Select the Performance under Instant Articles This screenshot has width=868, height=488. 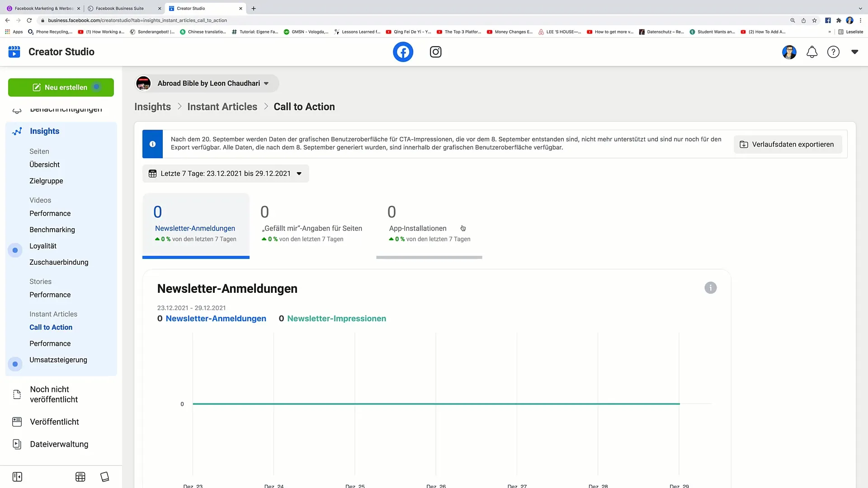coord(50,343)
